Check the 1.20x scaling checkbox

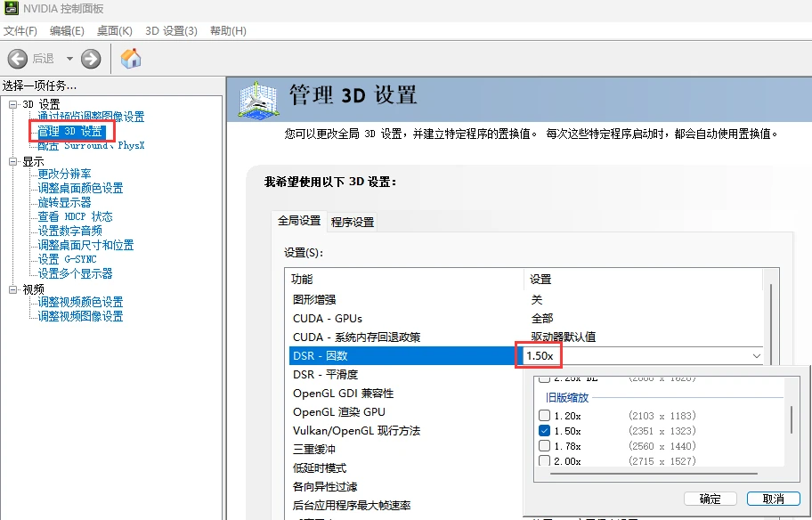(x=544, y=416)
